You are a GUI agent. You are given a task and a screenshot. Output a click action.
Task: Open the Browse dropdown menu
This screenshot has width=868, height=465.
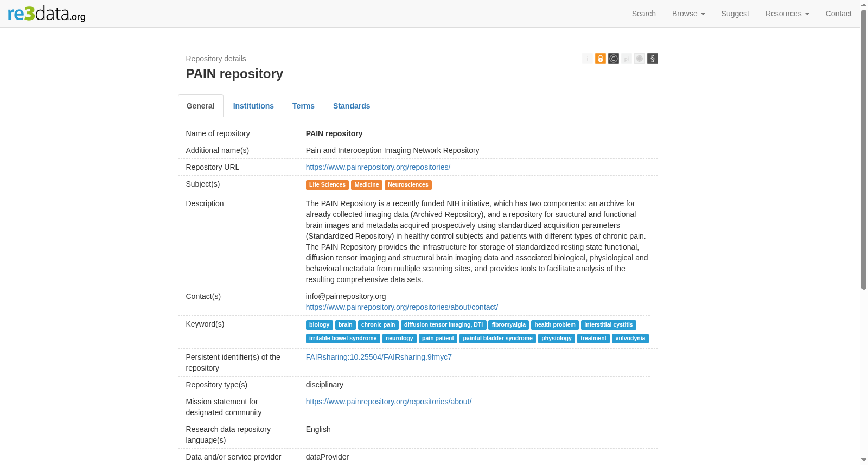(688, 14)
